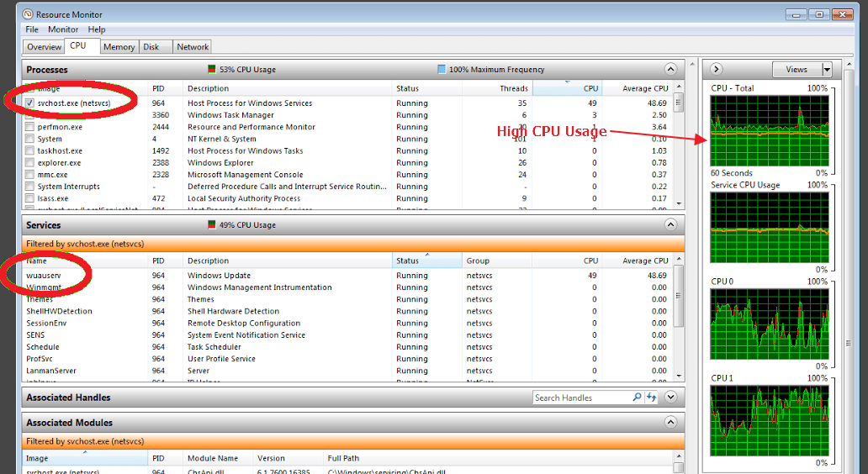Click the Processes CPU usage meter icon
This screenshot has height=474, width=868.
[212, 70]
